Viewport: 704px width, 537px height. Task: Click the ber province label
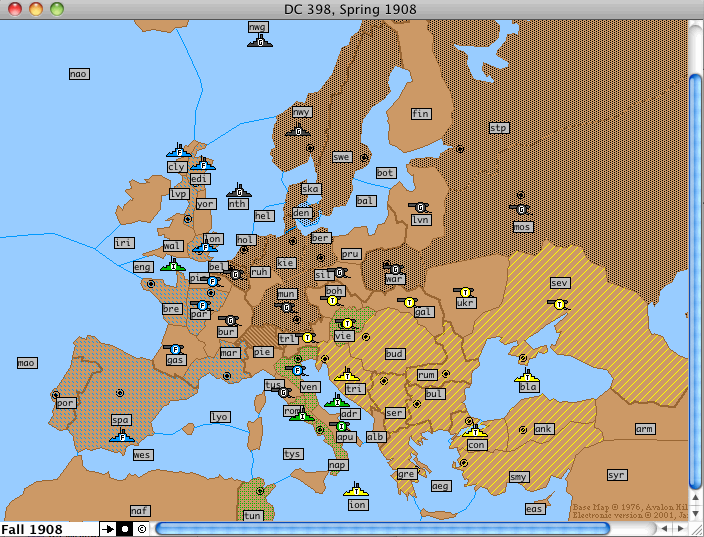[x=321, y=238]
